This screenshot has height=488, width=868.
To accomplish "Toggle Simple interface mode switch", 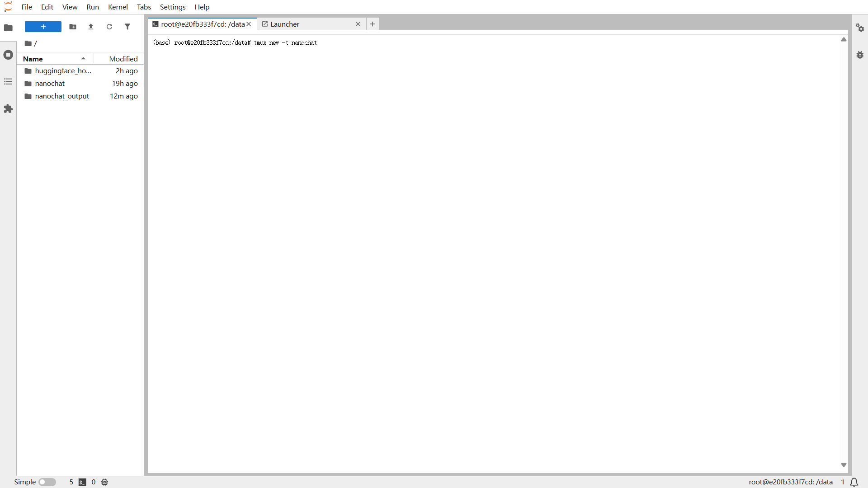I will 47,482.
